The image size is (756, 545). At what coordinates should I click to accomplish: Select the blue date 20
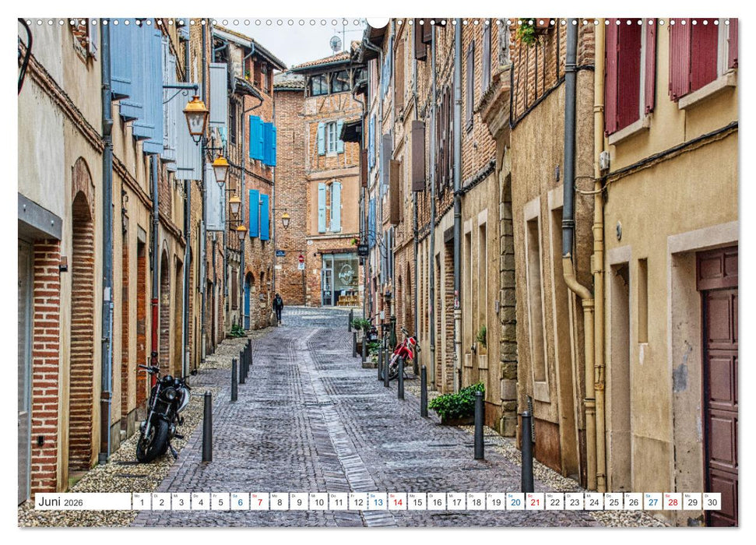tap(515, 503)
